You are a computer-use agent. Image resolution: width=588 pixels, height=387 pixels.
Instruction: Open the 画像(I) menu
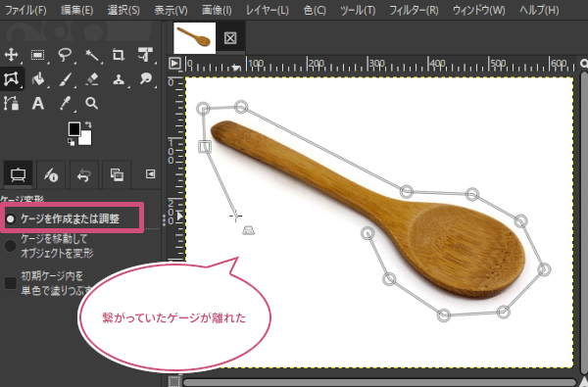click(x=217, y=10)
